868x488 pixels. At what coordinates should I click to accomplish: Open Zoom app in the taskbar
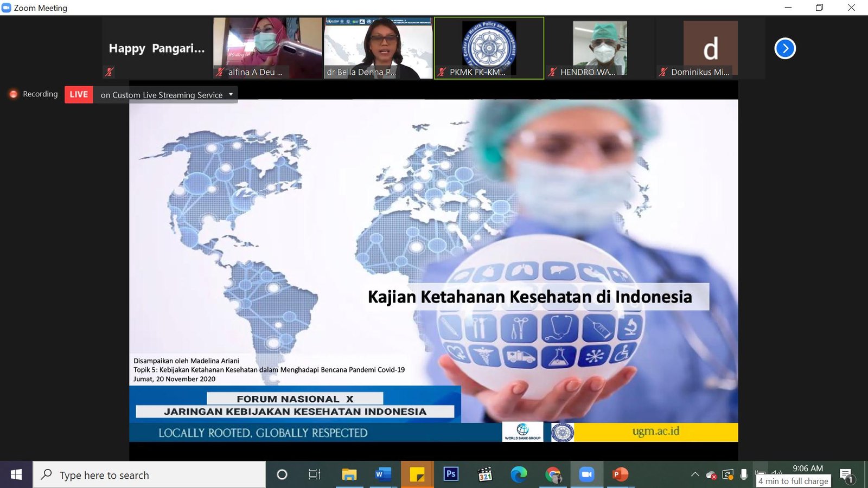(586, 474)
